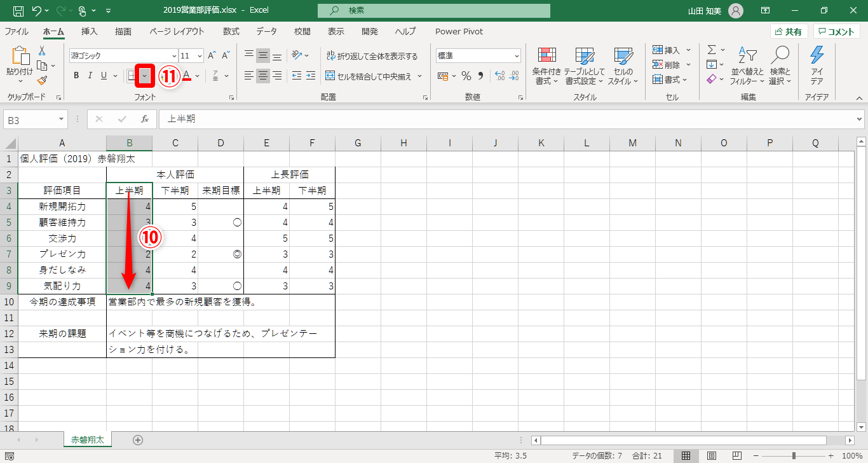
Task: Apply comma style number format
Action: tap(480, 76)
